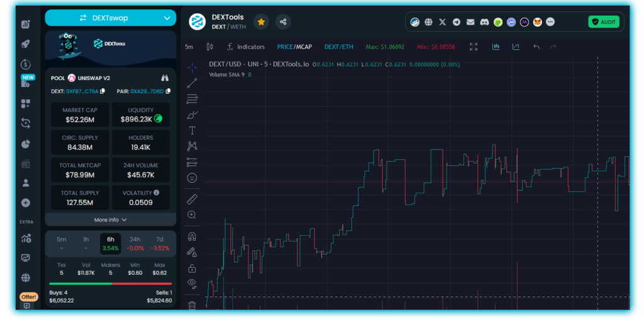This screenshot has height=319, width=644.
Task: Select the crosshair cursor drawing tool
Action: pos(192,67)
